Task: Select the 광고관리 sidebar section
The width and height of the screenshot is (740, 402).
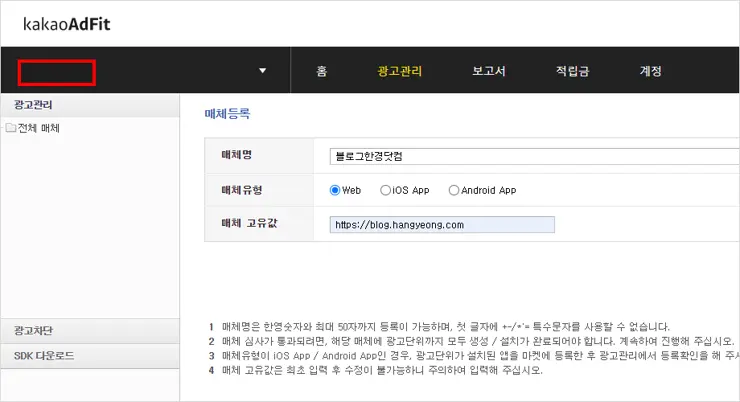Action: pos(90,105)
